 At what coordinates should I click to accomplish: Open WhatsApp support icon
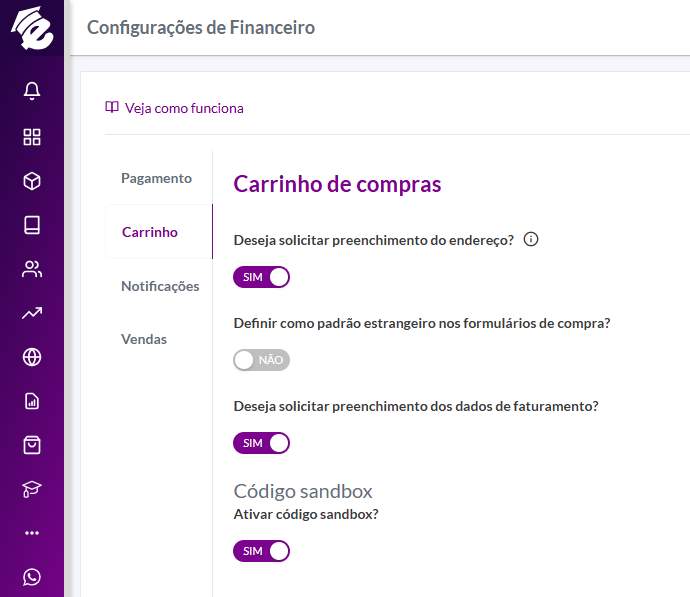pyautogui.click(x=32, y=577)
